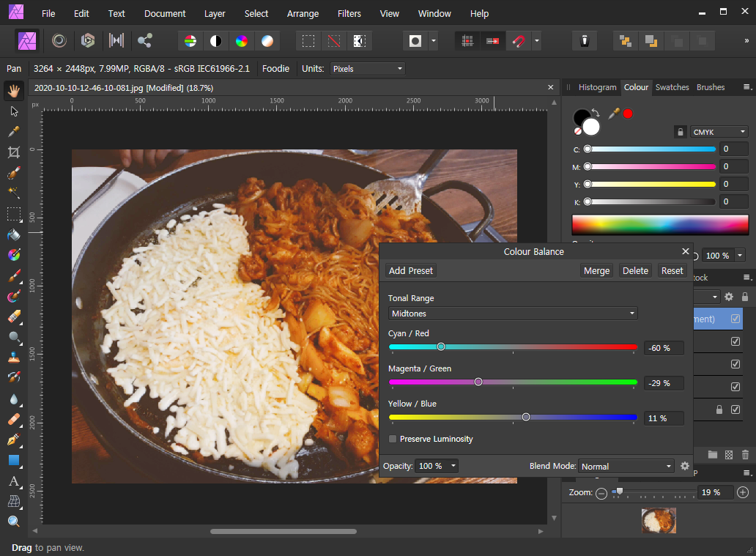The image size is (756, 556).
Task: Click the Yellow / Blue value field
Action: click(x=664, y=418)
